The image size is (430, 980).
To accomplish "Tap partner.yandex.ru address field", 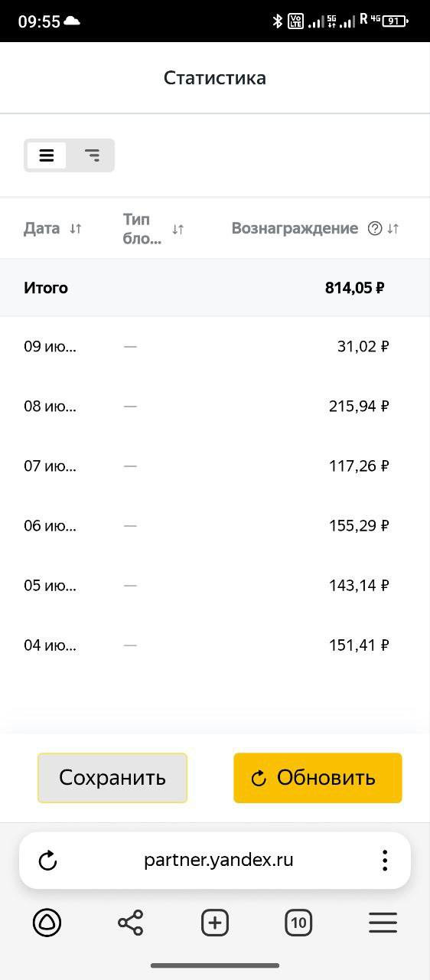I will [x=218, y=860].
